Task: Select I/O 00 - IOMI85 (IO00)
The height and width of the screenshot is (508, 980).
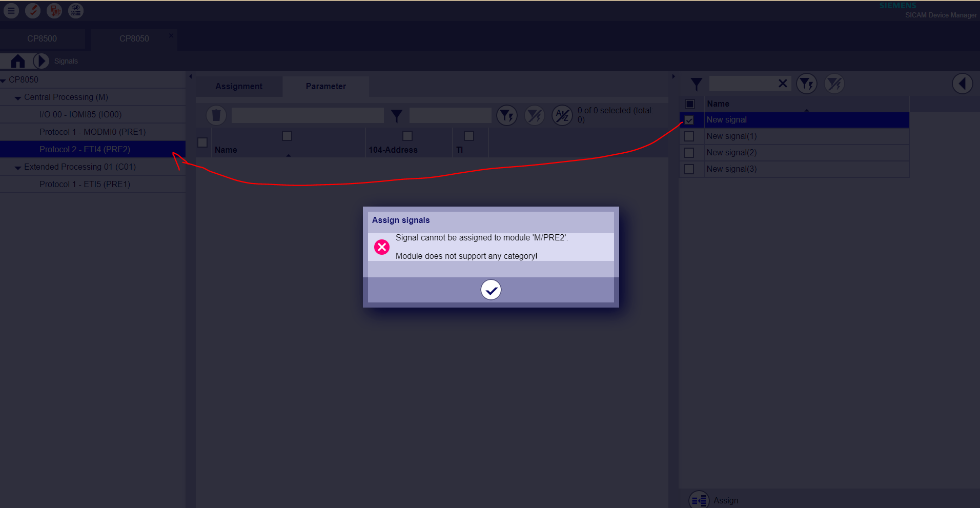Action: click(80, 114)
